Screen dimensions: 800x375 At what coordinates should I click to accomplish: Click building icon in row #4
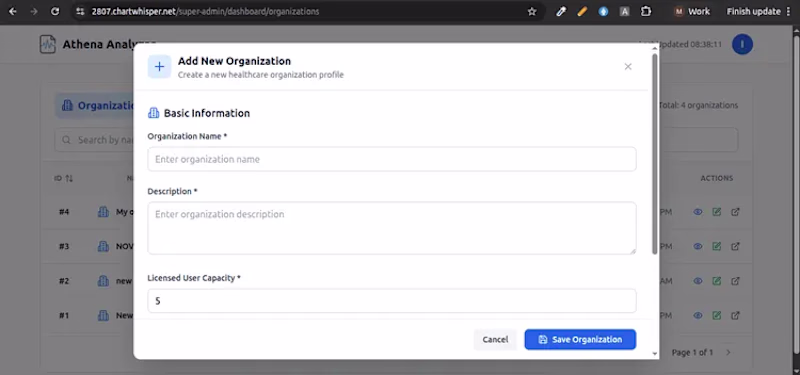[103, 212]
